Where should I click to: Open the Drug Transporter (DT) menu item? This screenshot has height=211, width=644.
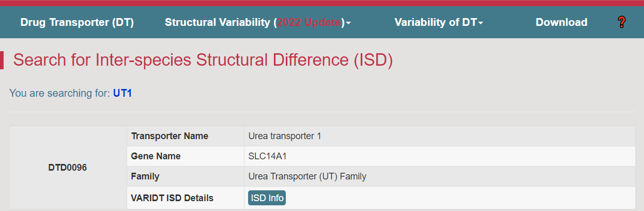(x=77, y=22)
